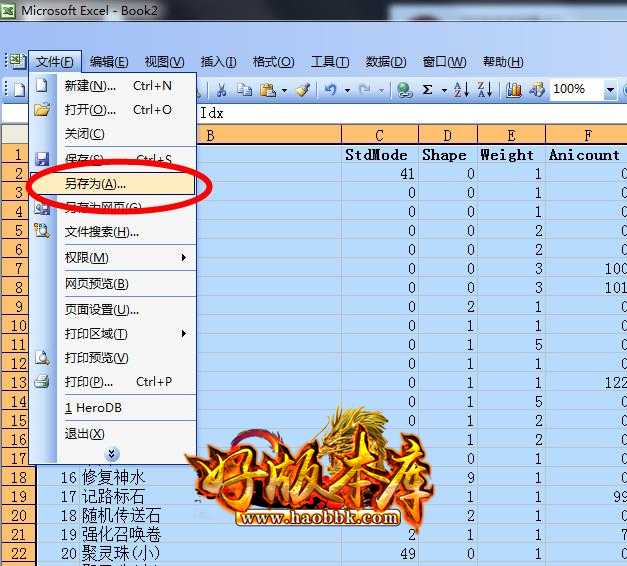Click the Undo arrow icon
The image size is (627, 566).
click(330, 90)
